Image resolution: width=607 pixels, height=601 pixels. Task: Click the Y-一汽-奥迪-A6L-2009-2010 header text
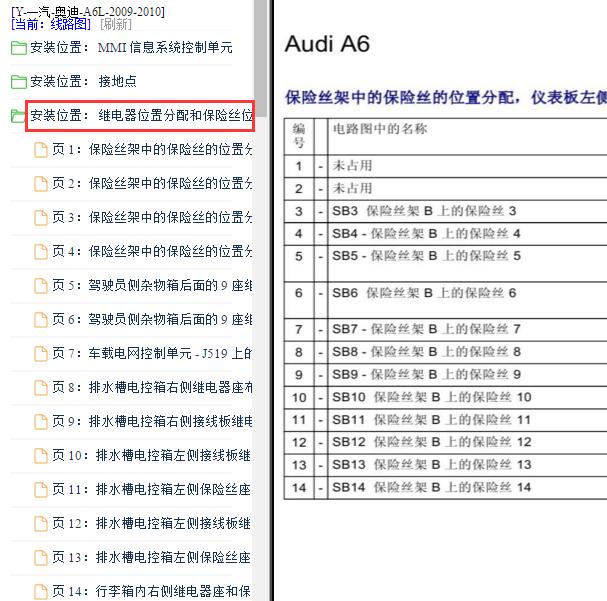(88, 11)
